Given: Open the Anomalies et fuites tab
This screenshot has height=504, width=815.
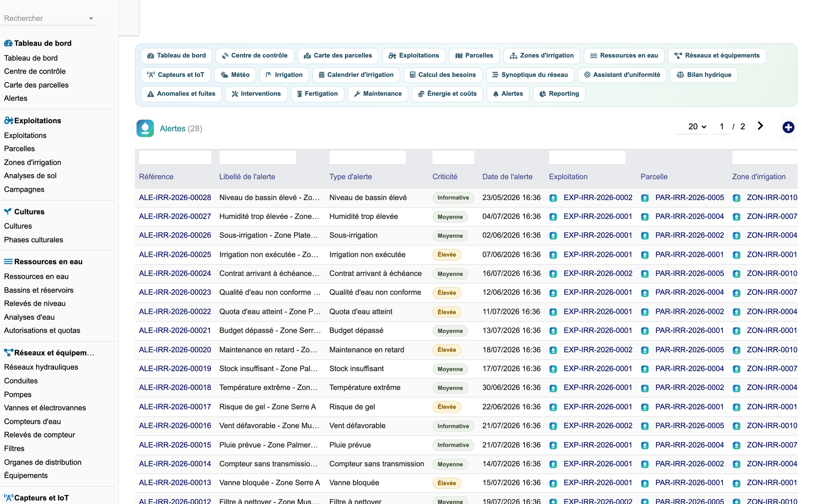Looking at the screenshot, I should [181, 94].
